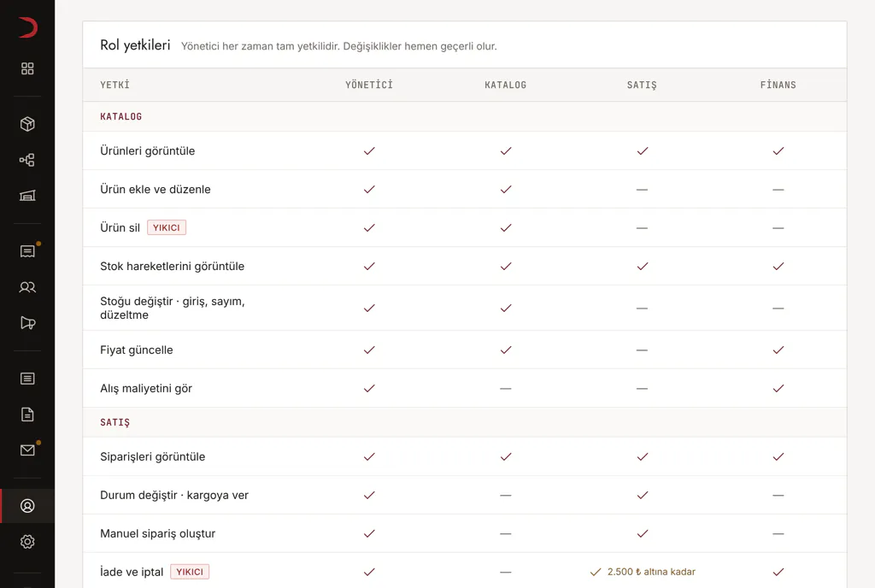The height and width of the screenshot is (588, 875).
Task: Open the dashboard grid icon in sidebar
Action: click(27, 68)
